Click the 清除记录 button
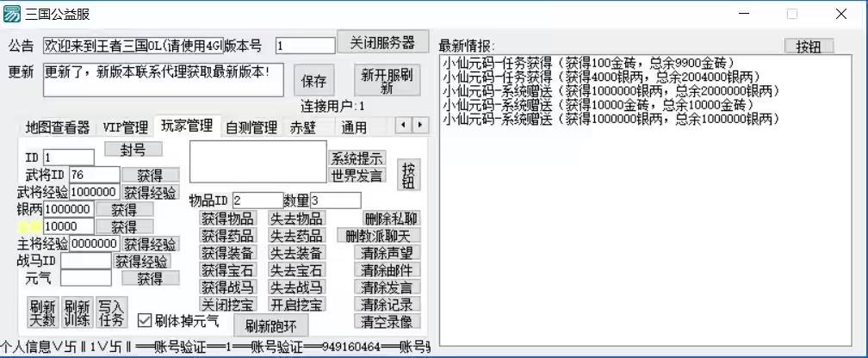 click(x=387, y=304)
